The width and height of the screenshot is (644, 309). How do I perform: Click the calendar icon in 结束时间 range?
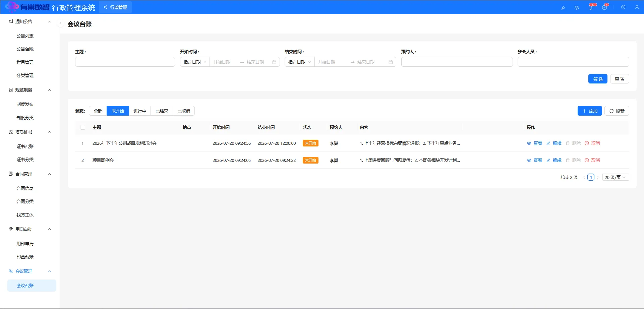pos(391,62)
